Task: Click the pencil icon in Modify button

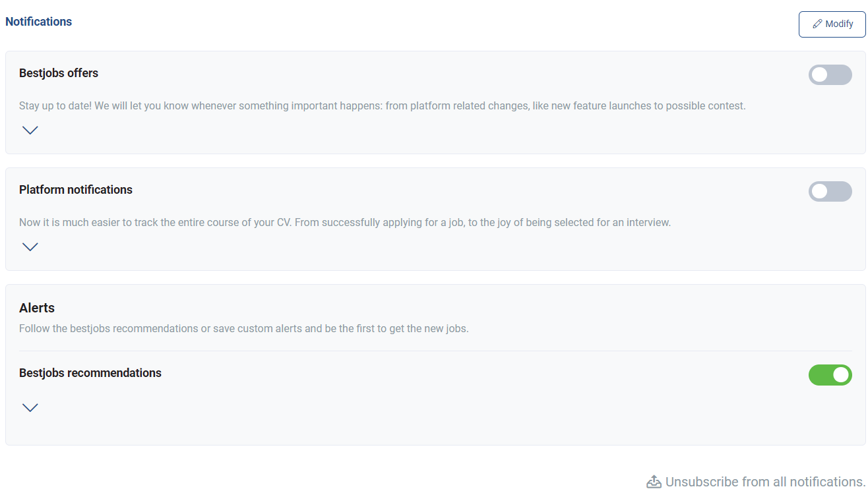Action: click(817, 24)
